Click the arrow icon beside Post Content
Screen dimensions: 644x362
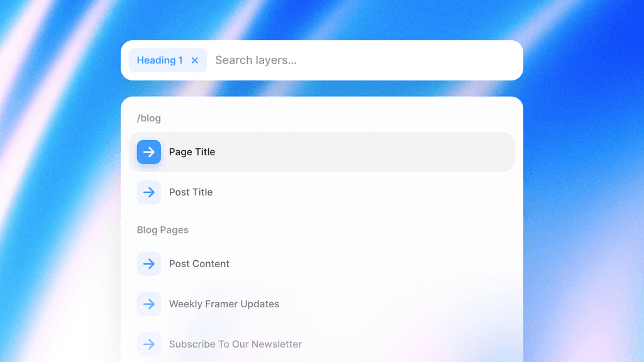pyautogui.click(x=148, y=264)
